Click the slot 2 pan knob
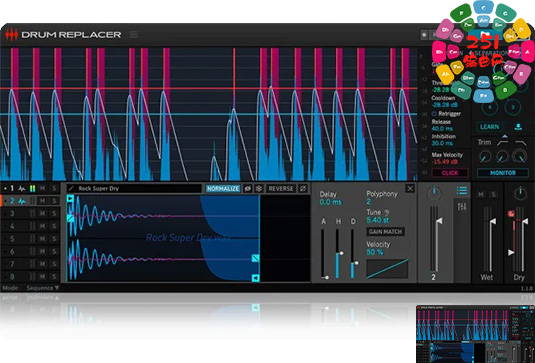Image resolution: width=535 pixels, height=363 pixels. (x=434, y=193)
